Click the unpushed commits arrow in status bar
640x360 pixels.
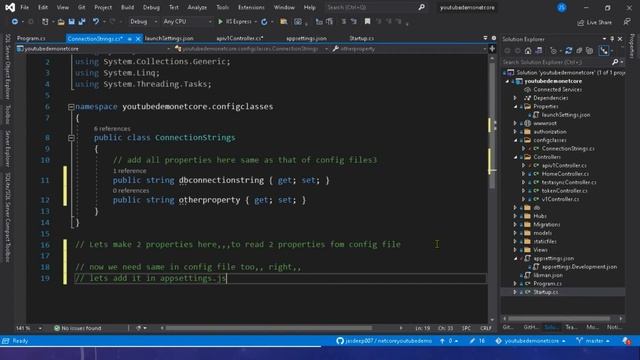point(448,341)
